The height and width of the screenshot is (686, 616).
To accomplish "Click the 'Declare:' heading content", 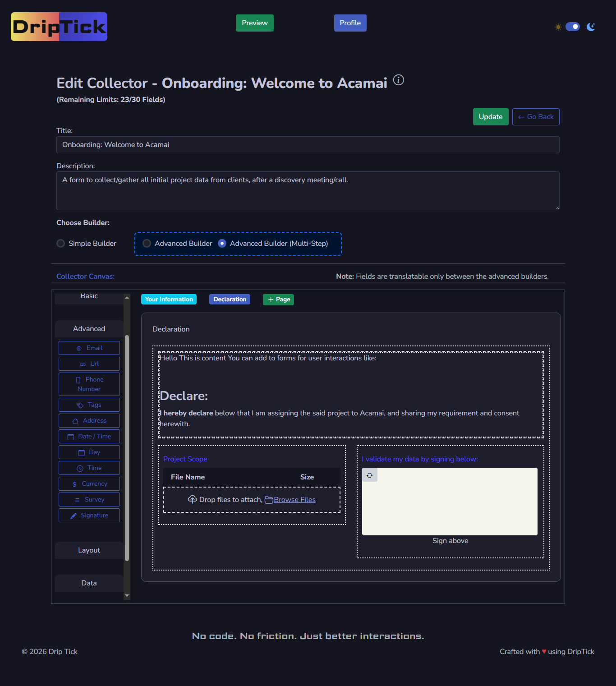I will pos(184,396).
